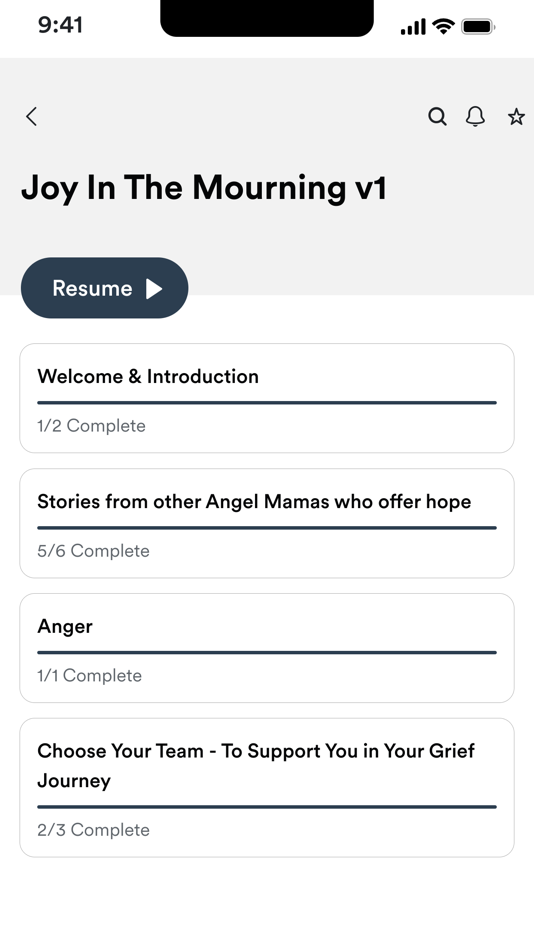
Task: Tap the 1/2 Complete status text
Action: coord(92,425)
